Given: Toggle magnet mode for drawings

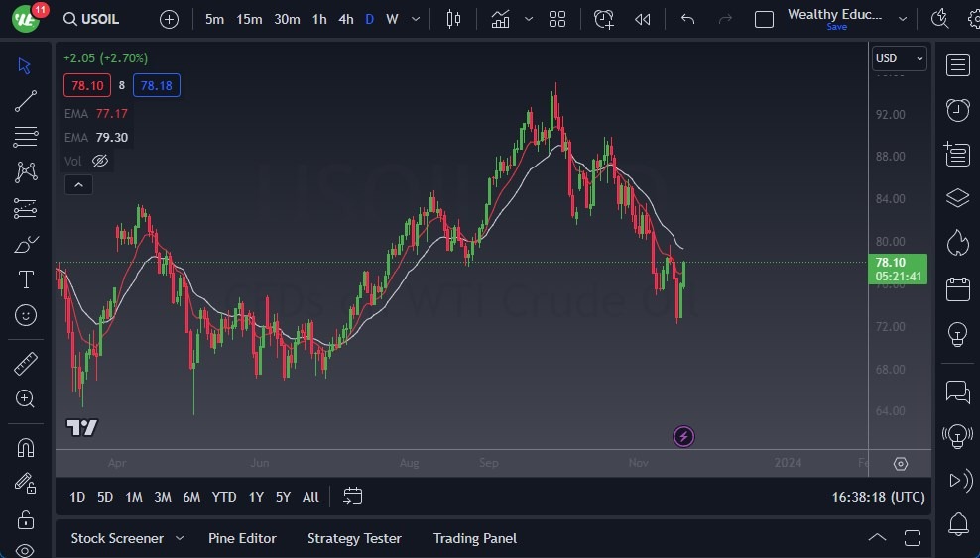Looking at the screenshot, I should click(x=26, y=447).
